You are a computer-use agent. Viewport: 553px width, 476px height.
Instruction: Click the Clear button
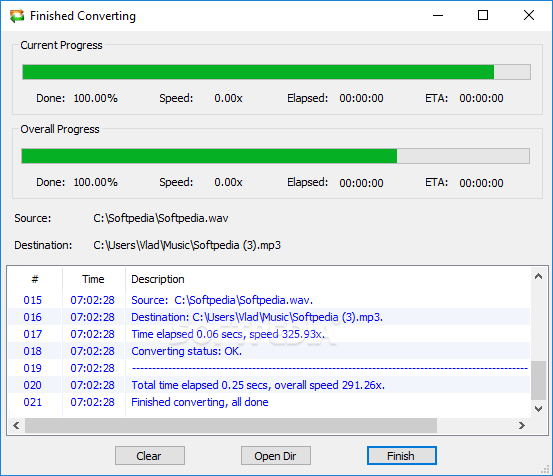tap(150, 456)
